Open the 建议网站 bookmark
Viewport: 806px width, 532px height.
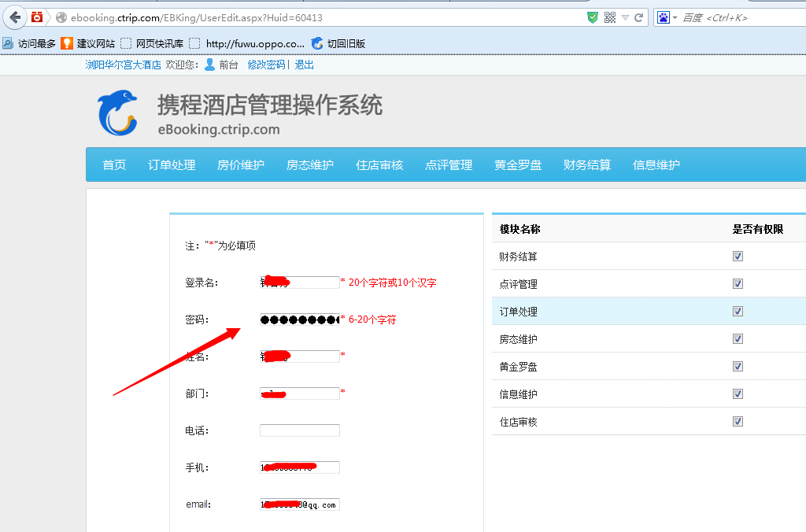(88, 44)
